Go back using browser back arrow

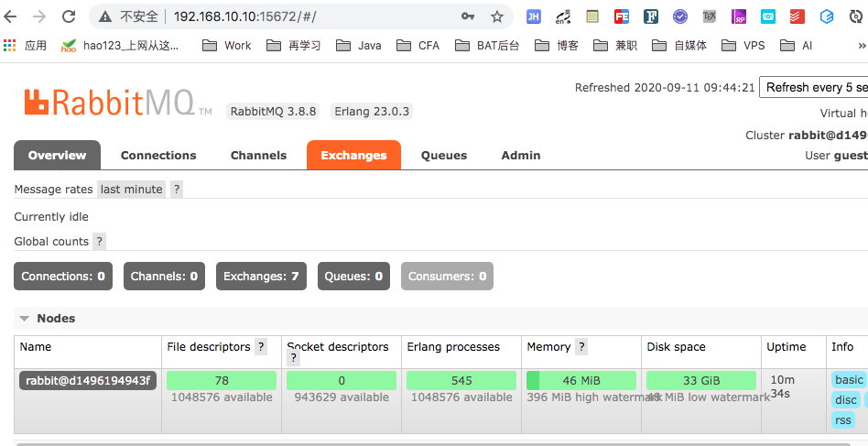[14, 16]
